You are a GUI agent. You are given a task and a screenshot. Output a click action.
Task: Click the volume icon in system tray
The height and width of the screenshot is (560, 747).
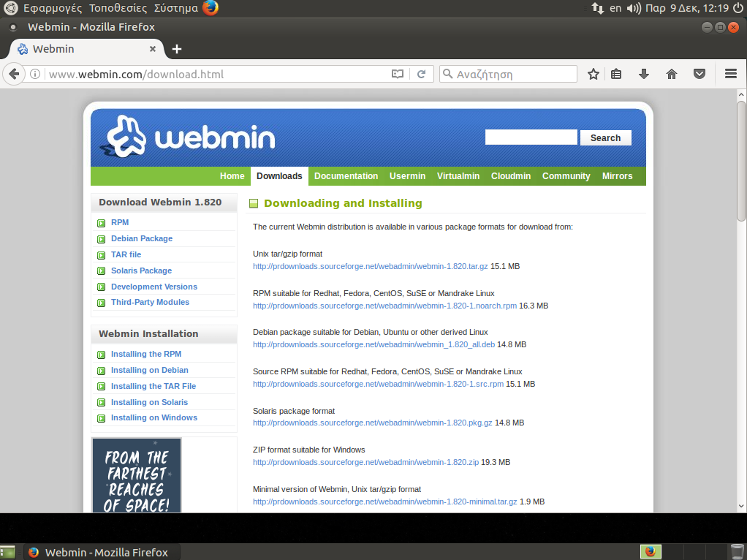coord(634,8)
